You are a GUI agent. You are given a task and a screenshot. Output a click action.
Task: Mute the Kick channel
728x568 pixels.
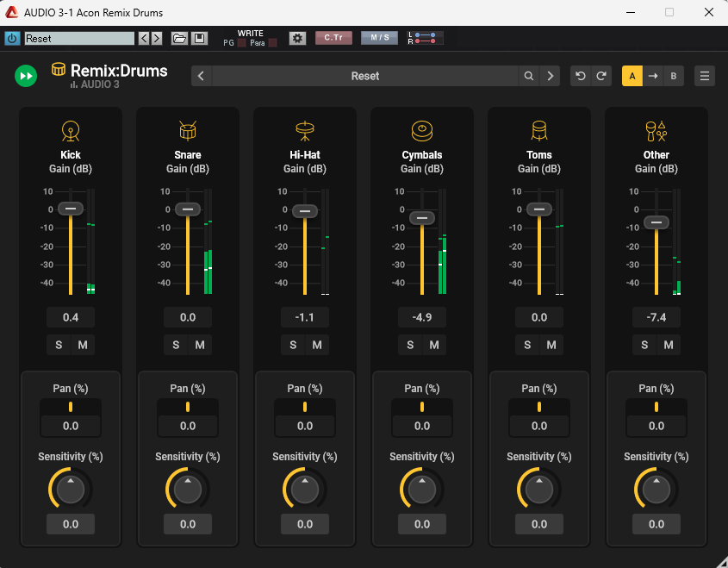(x=83, y=345)
